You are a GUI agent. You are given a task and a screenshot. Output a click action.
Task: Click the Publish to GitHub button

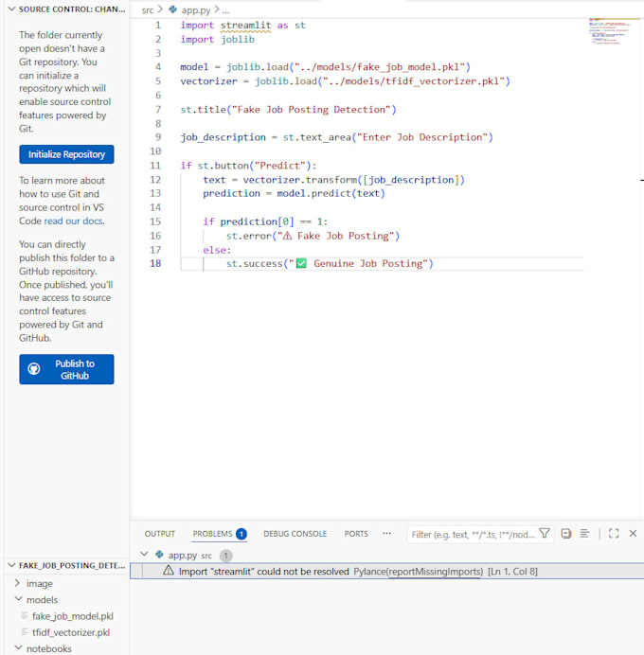66,369
